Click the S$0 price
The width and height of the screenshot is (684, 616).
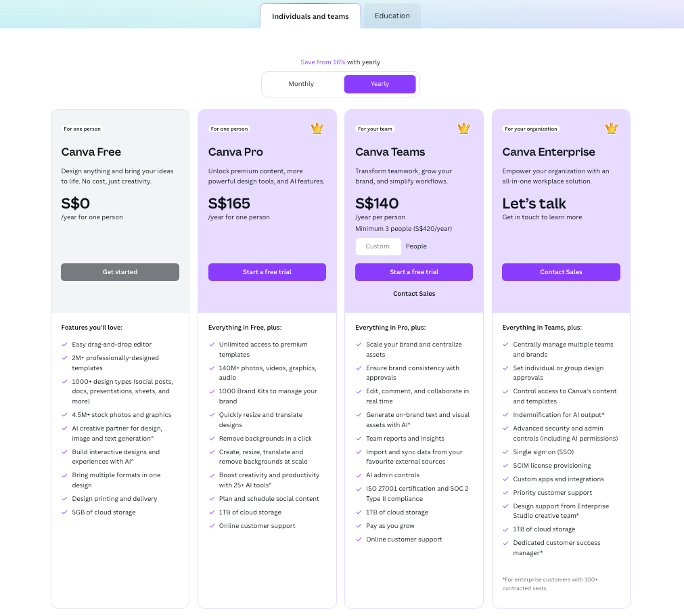76,204
